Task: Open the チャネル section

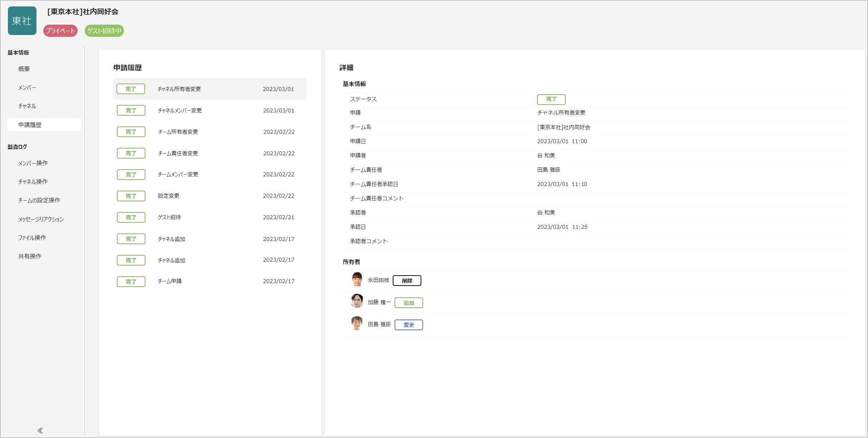Action: tap(27, 106)
